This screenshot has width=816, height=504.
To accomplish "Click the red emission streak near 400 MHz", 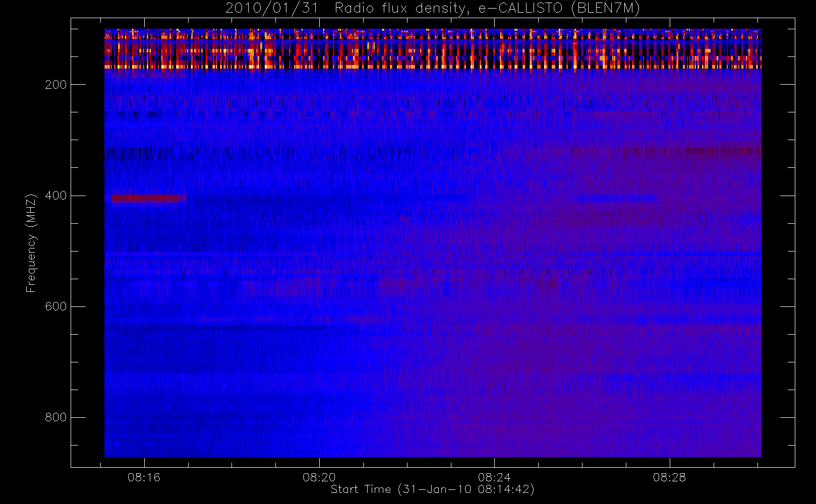I will click(148, 198).
